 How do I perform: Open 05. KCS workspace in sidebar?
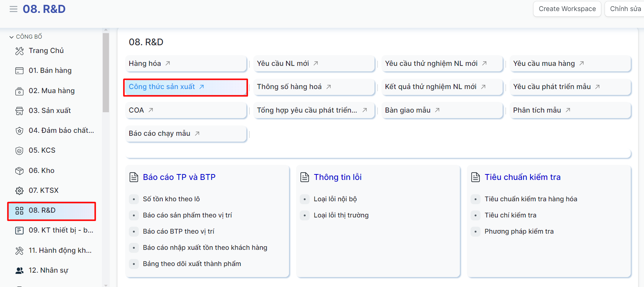pyautogui.click(x=42, y=150)
